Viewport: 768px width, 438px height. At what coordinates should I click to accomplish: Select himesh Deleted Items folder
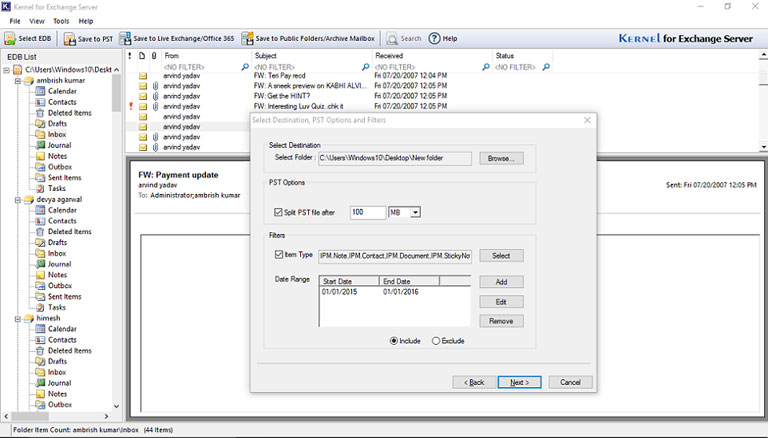click(70, 351)
